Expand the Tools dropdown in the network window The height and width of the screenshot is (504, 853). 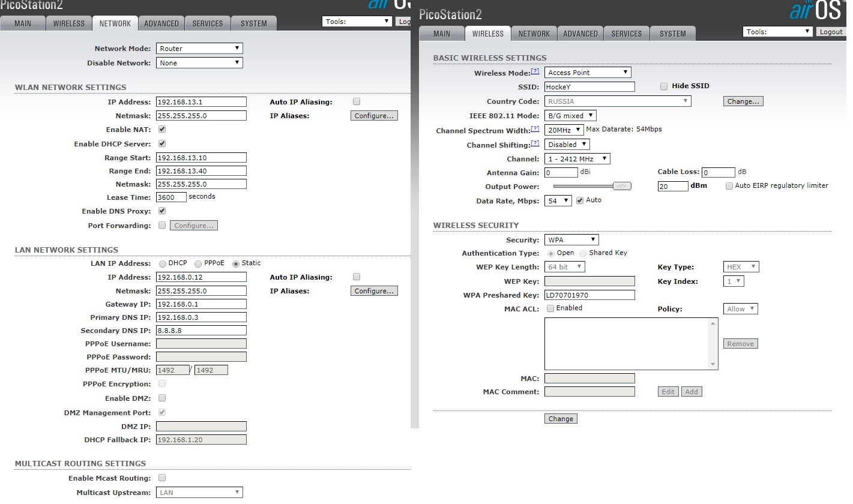(x=357, y=22)
